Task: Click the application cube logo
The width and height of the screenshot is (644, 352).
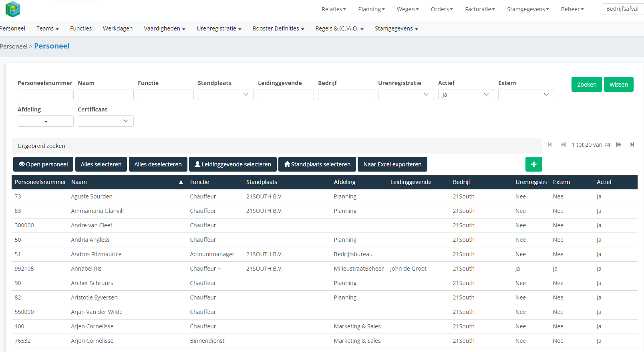Action: [13, 9]
